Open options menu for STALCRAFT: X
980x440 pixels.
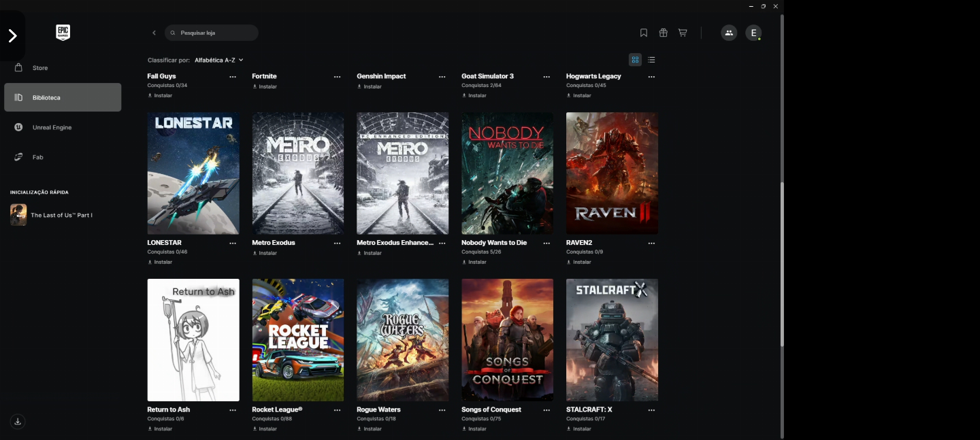(651, 410)
